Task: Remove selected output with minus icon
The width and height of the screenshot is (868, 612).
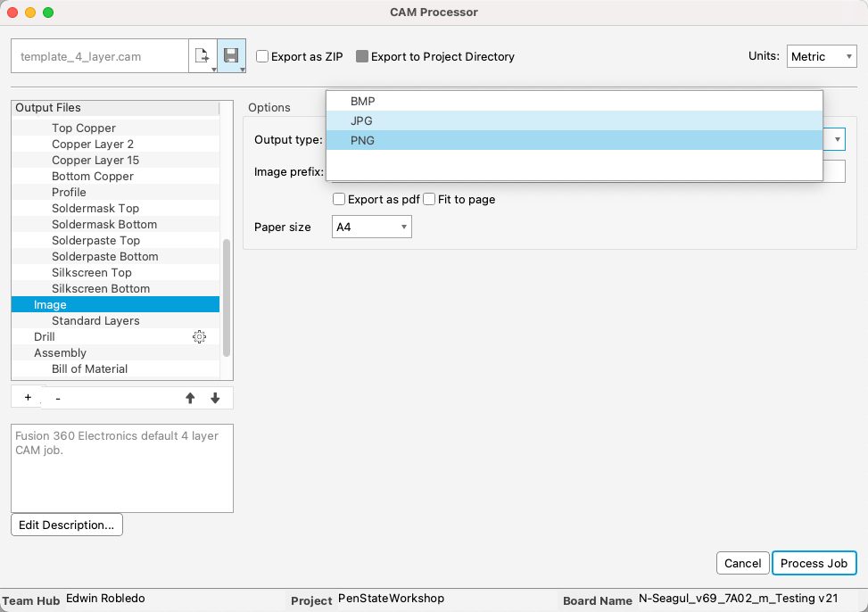Action: (58, 398)
